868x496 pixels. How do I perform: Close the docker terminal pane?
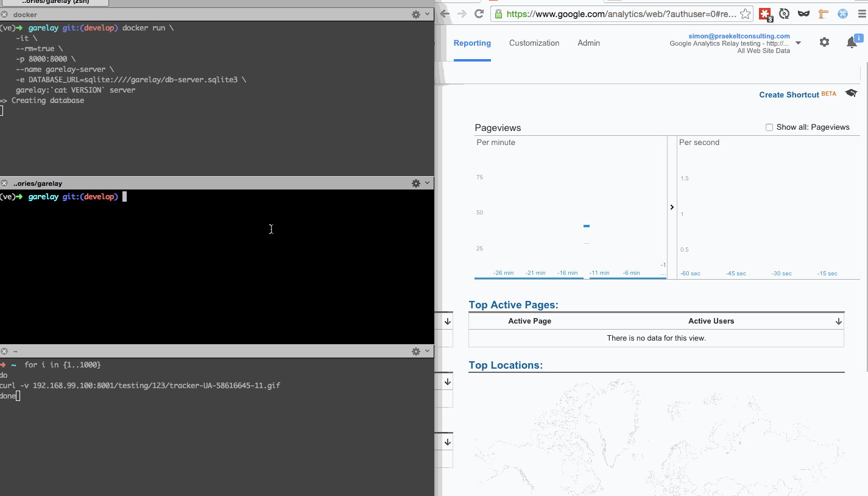coord(4,15)
